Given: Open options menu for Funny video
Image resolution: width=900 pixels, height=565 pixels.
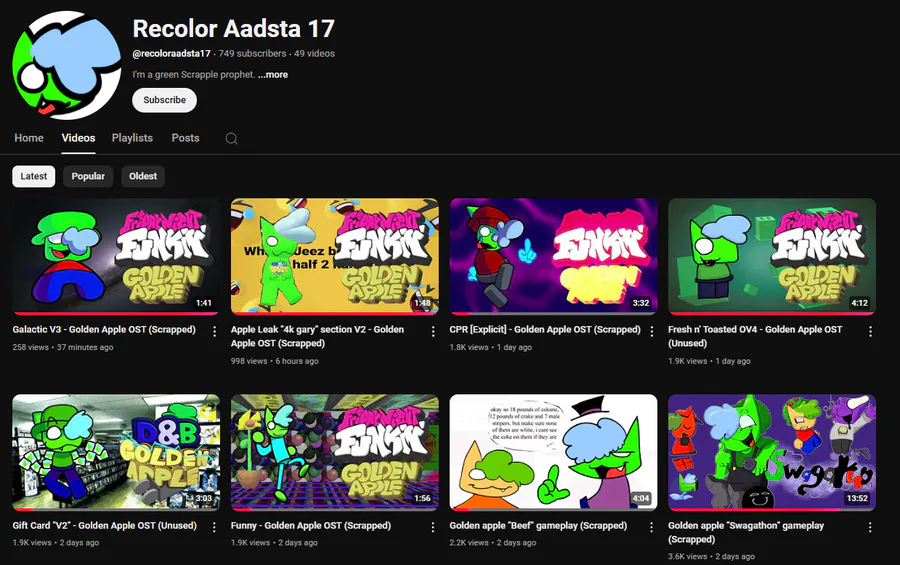Looking at the screenshot, I should click(x=433, y=527).
